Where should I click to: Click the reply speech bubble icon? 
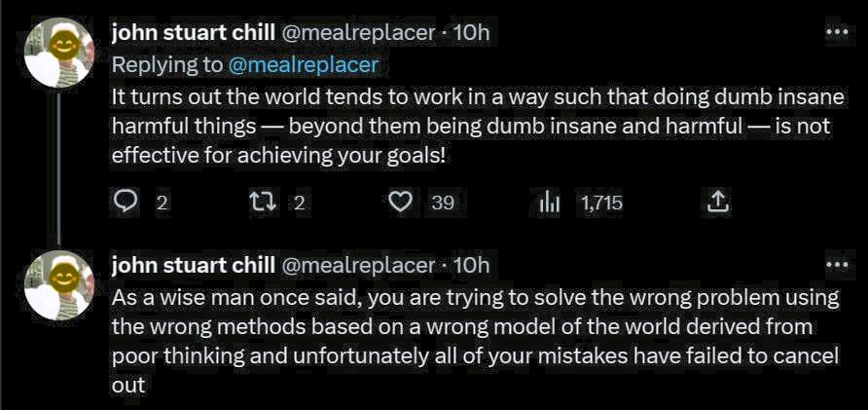click(127, 203)
